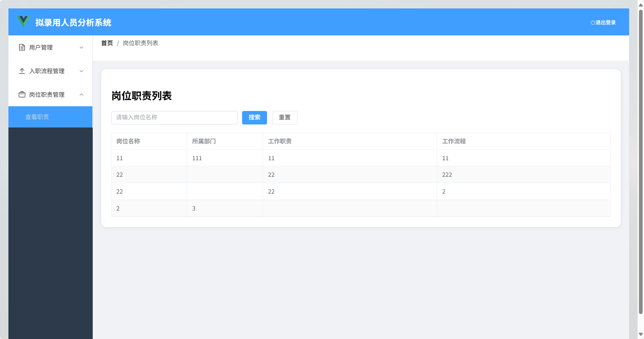This screenshot has width=644, height=339.
Task: Click the job name search input field
Action: 174,117
